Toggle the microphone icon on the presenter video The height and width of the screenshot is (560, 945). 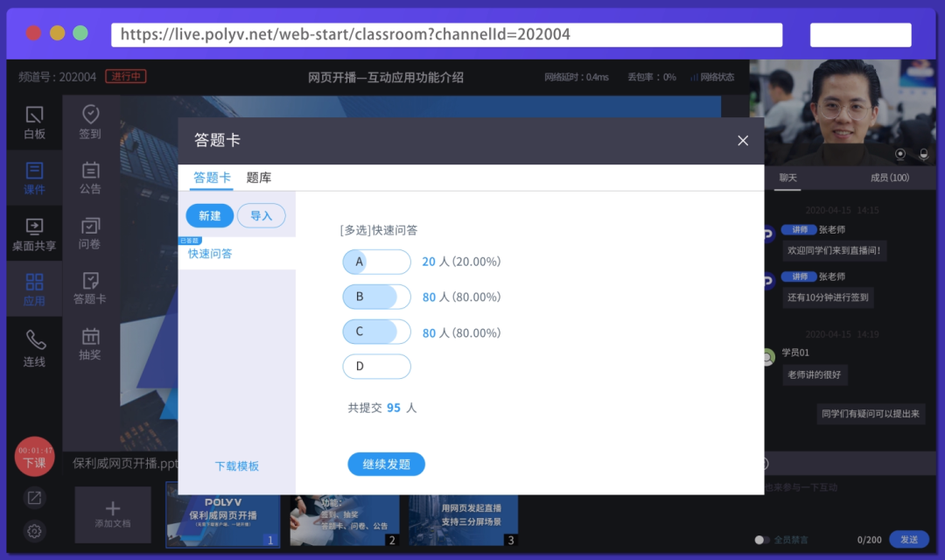click(x=923, y=156)
